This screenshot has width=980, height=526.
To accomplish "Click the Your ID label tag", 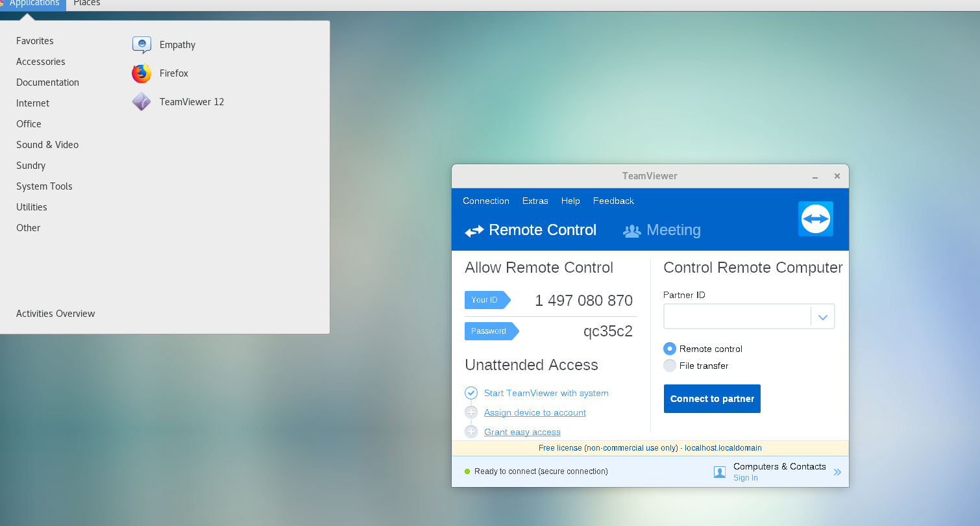I will point(487,300).
